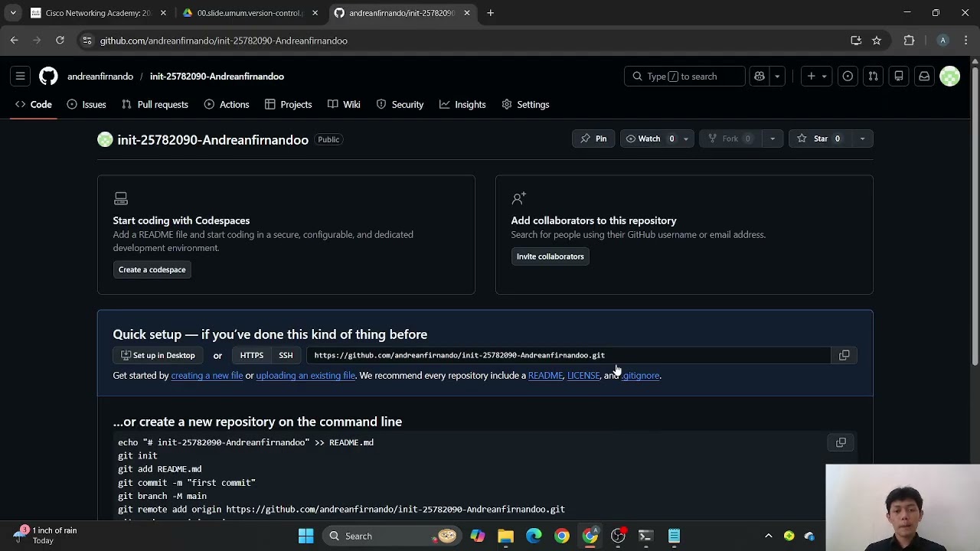
Task: Expand the Star lists dropdown arrow
Action: pyautogui.click(x=862, y=139)
